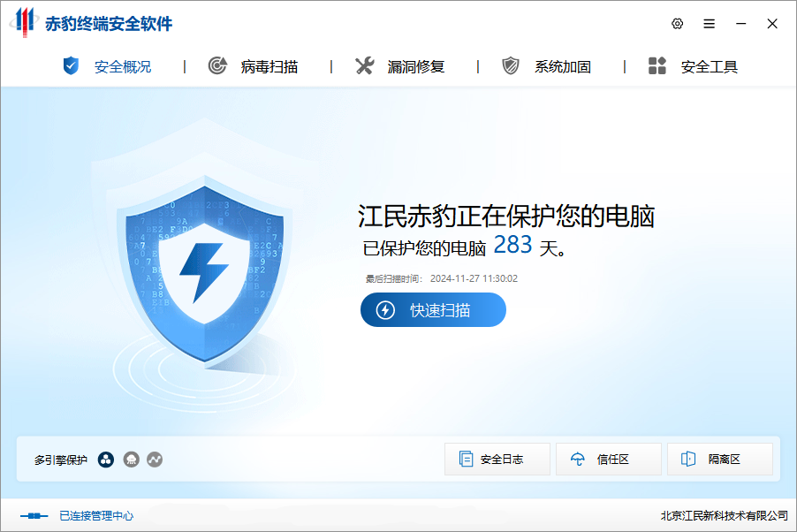Close the Chibao security window
The width and height of the screenshot is (797, 532).
pos(772,23)
